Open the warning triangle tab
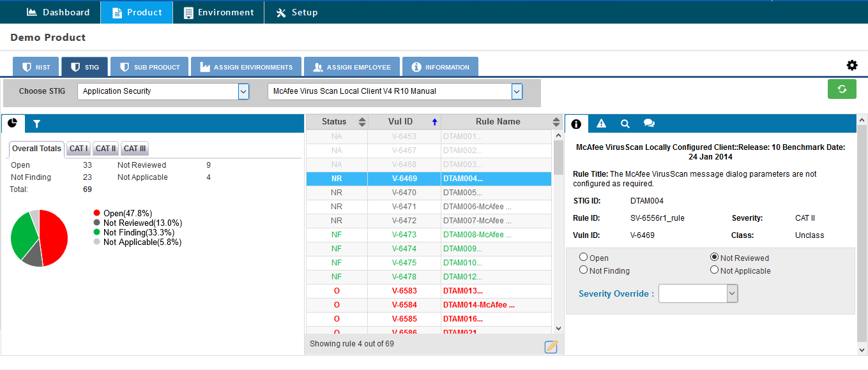The height and width of the screenshot is (370, 868). click(x=601, y=124)
